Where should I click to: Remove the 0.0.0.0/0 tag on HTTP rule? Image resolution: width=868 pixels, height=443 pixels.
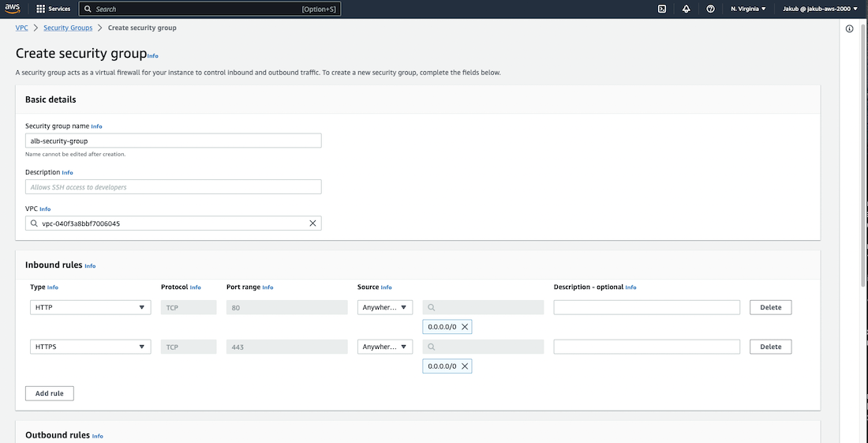465,327
